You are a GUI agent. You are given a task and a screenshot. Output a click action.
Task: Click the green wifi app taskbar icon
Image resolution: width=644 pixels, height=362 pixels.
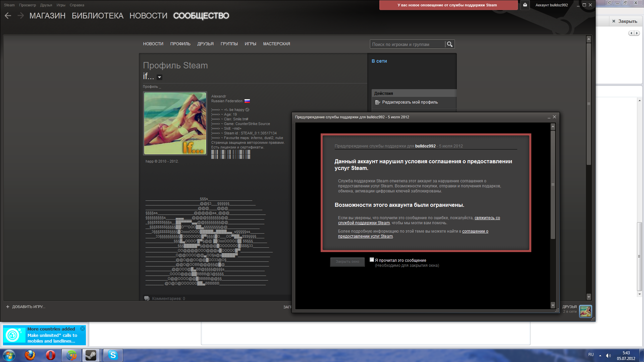(x=71, y=355)
